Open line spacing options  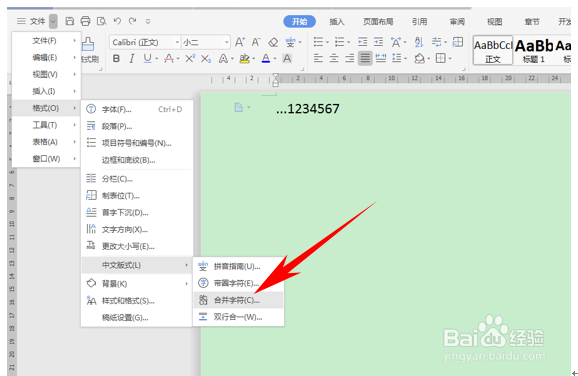(x=397, y=58)
